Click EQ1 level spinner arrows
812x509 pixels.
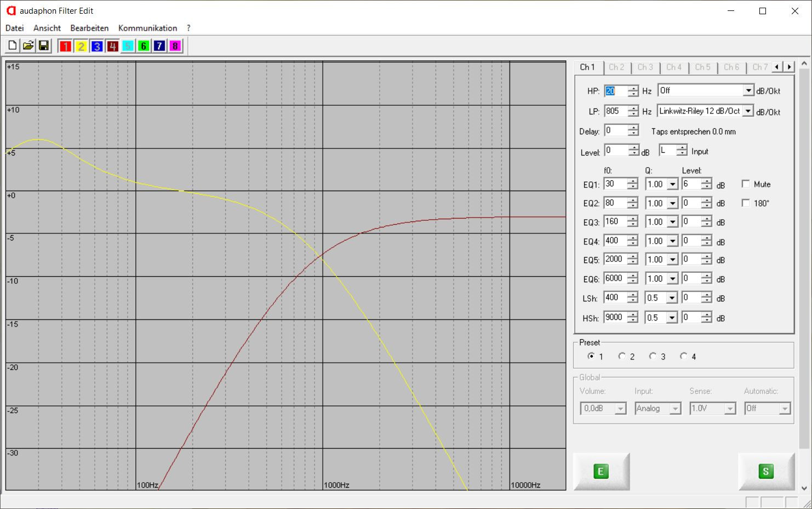pos(707,185)
